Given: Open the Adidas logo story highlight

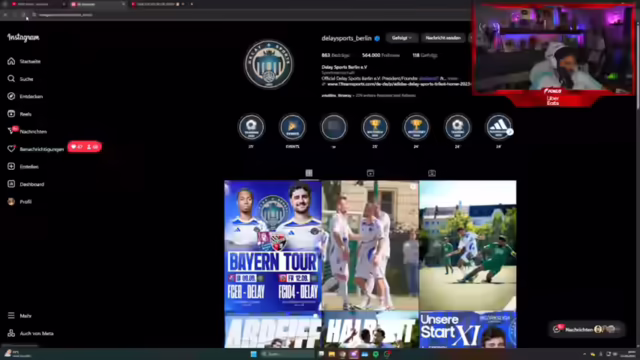Looking at the screenshot, I should click(x=499, y=127).
